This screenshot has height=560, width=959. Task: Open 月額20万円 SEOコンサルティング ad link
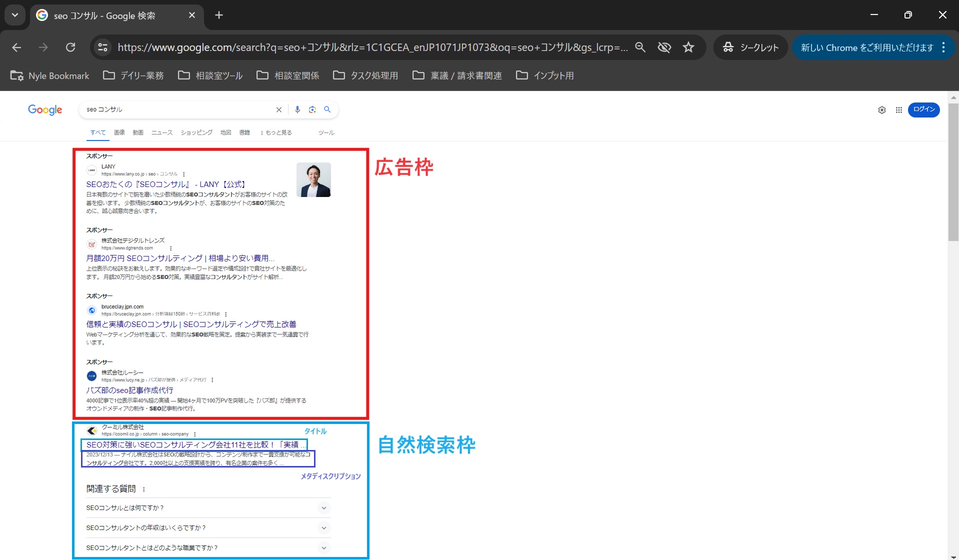tap(180, 258)
